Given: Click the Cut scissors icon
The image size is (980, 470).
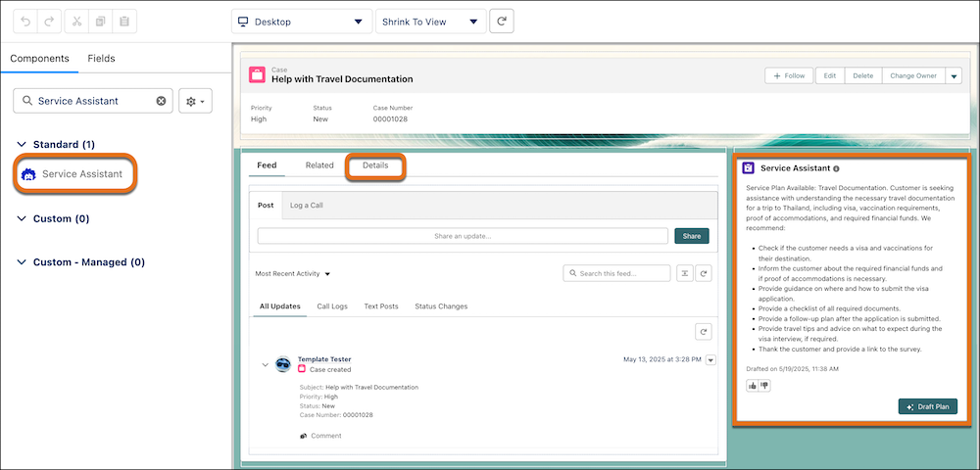Looking at the screenshot, I should pos(73,21).
